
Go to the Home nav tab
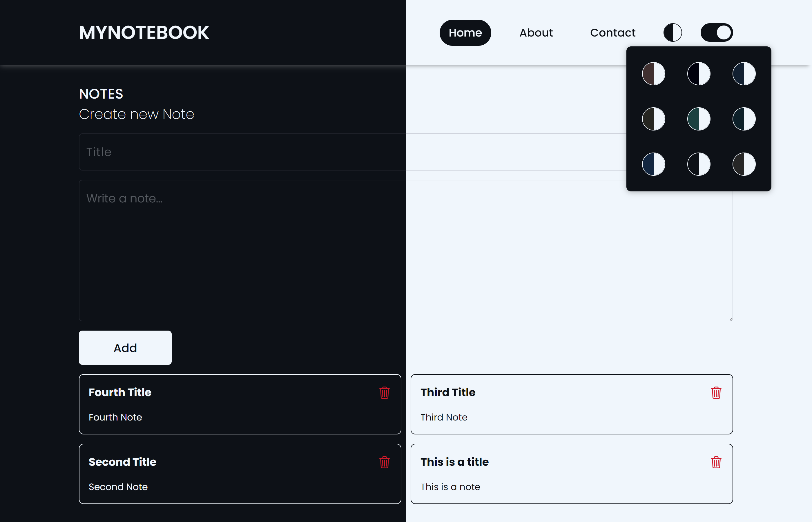pos(465,32)
